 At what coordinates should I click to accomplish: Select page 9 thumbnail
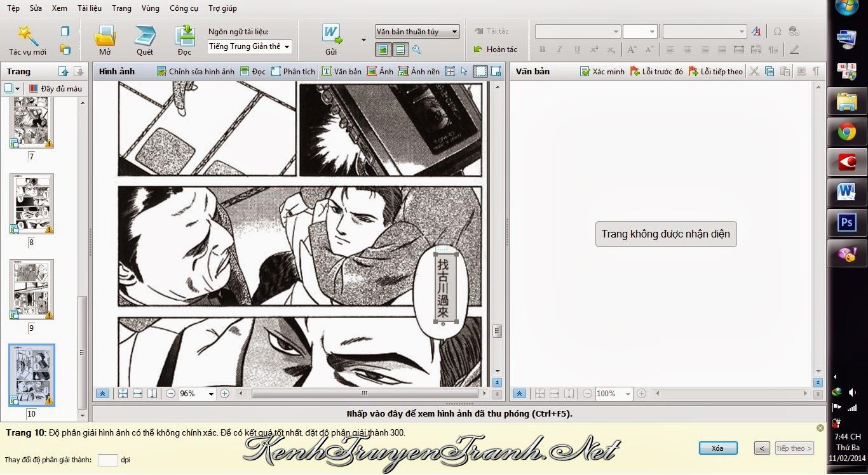click(32, 289)
